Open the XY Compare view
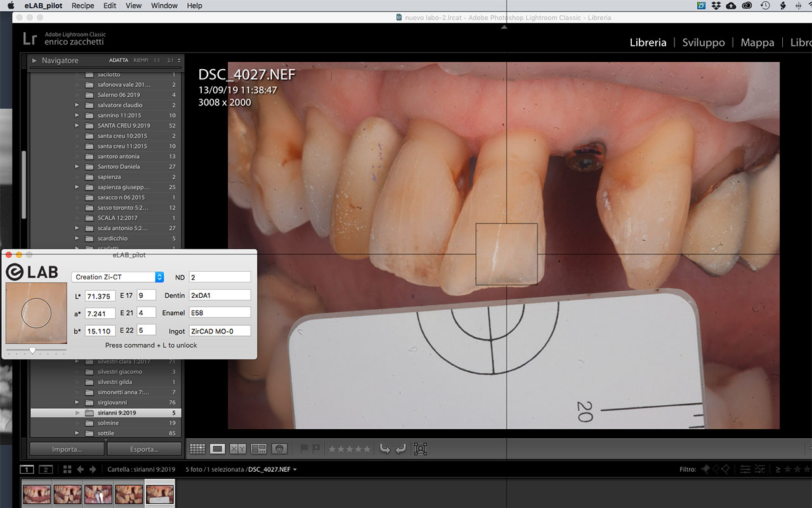 [238, 449]
